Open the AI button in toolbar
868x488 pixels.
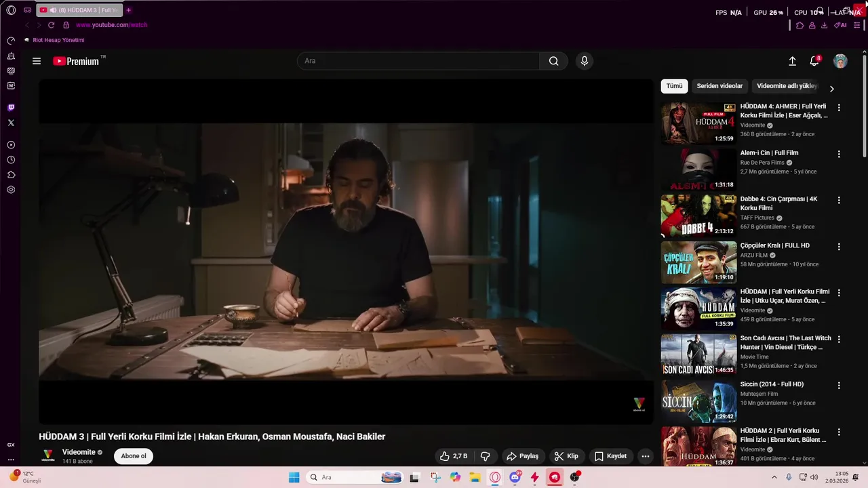[841, 25]
